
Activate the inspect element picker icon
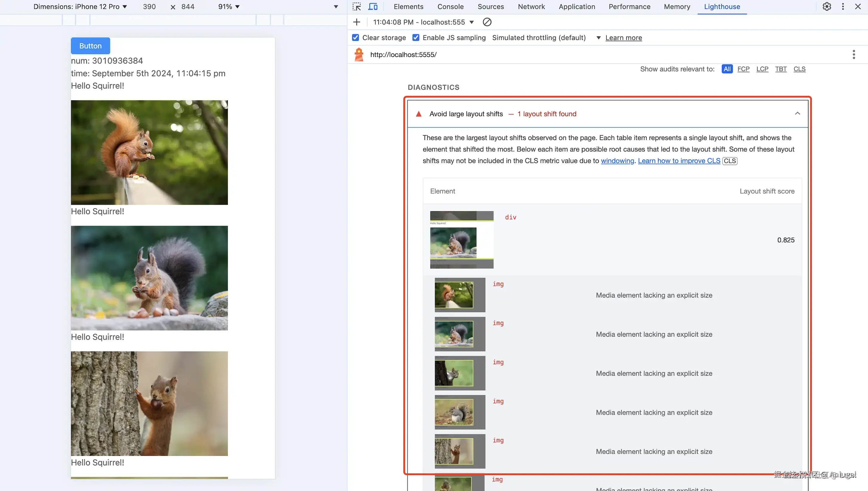point(356,6)
